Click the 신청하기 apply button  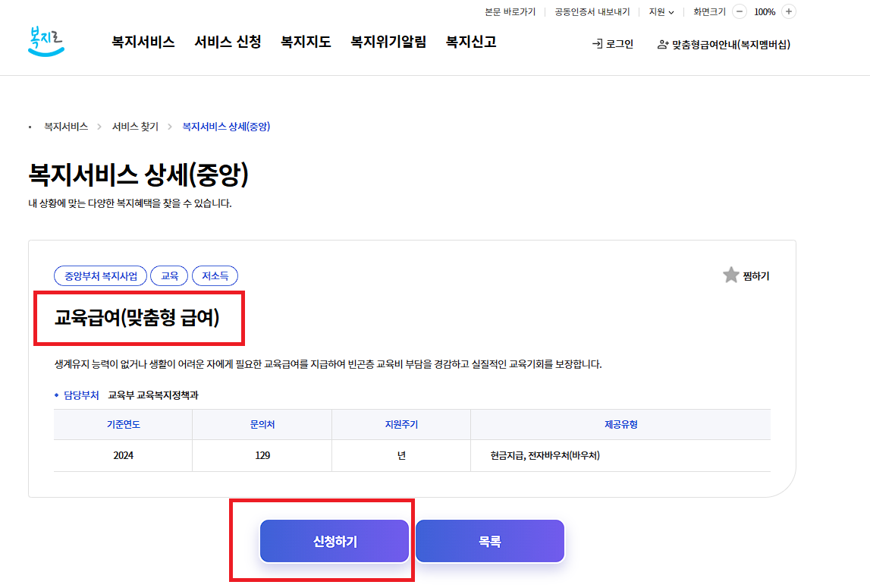coord(334,541)
